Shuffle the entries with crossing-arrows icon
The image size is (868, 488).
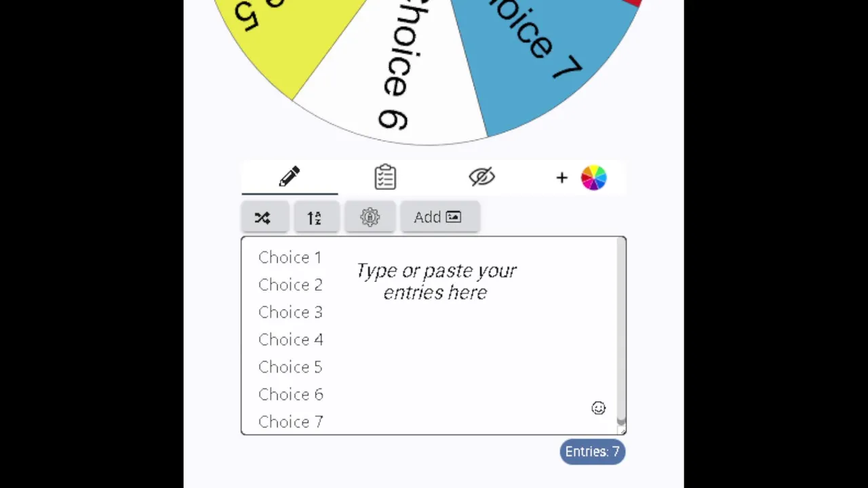[263, 218]
